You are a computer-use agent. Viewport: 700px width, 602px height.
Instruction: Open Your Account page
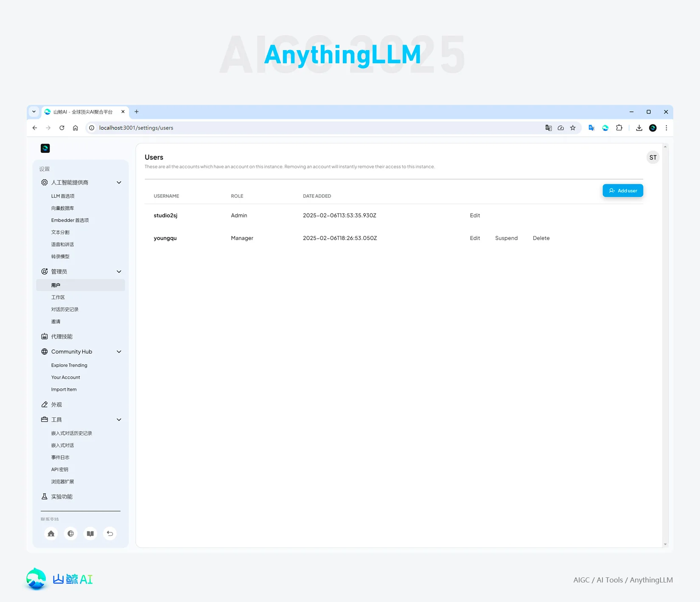[x=65, y=377]
